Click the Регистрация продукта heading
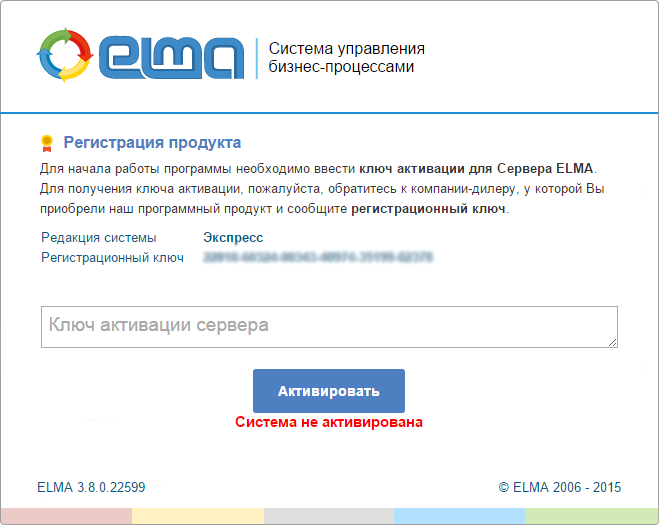Image resolution: width=659 pixels, height=525 pixels. pos(152,142)
